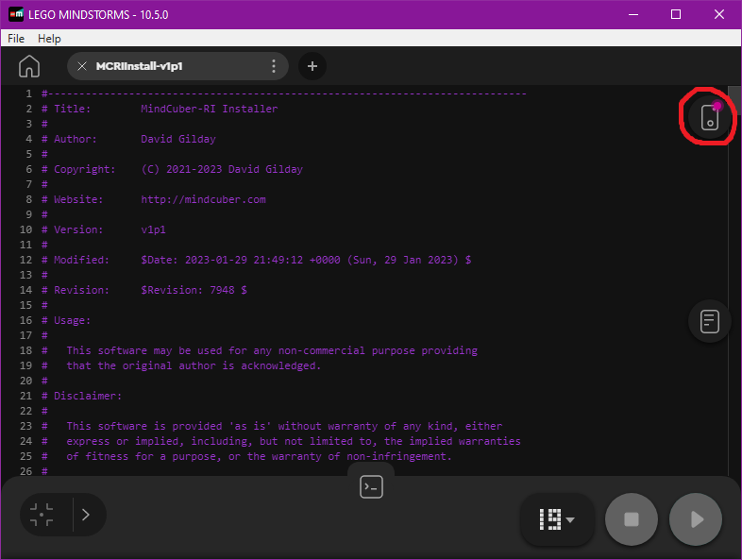742x560 pixels.
Task: Run the program with the play button
Action: tap(696, 518)
